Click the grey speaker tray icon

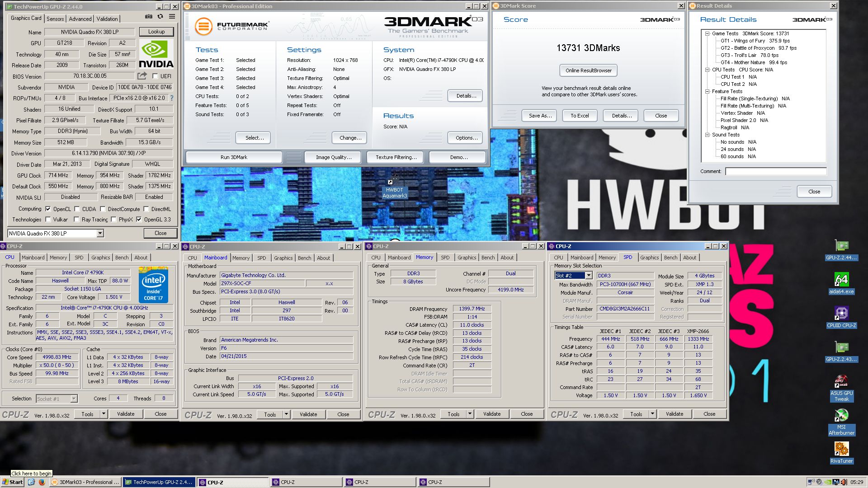point(819,482)
